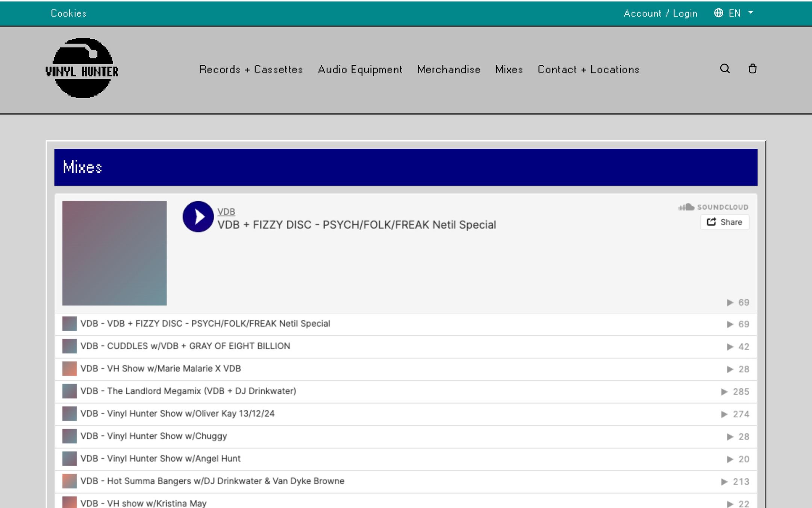Select VH show w/Kristina May track
Screen dimensions: 812x508
click(x=406, y=501)
